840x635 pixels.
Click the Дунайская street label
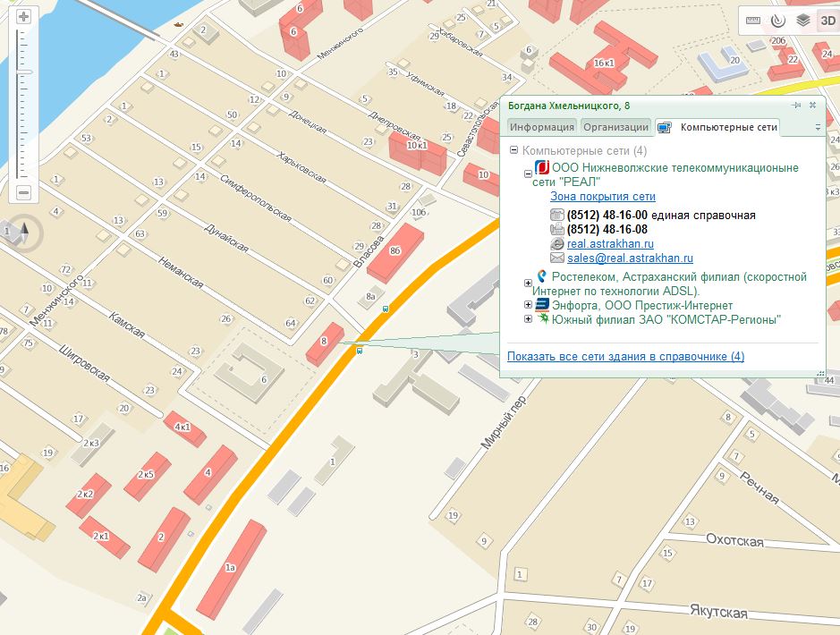[226, 238]
